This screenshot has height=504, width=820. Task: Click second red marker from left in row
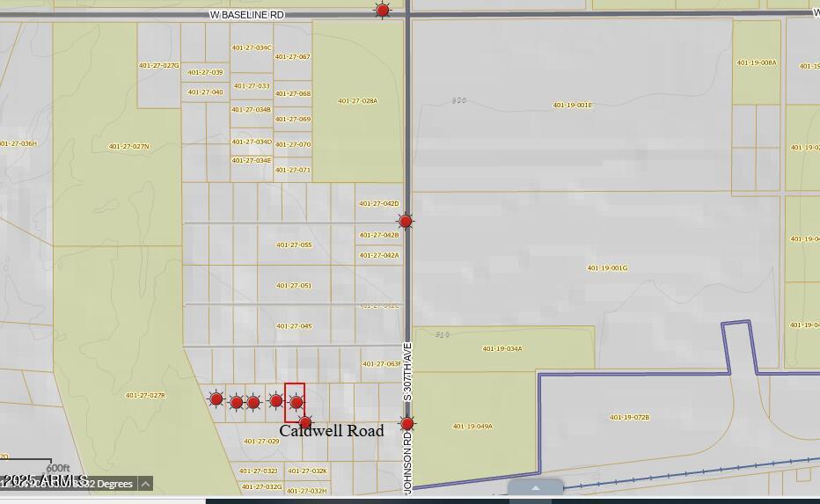[x=236, y=403]
